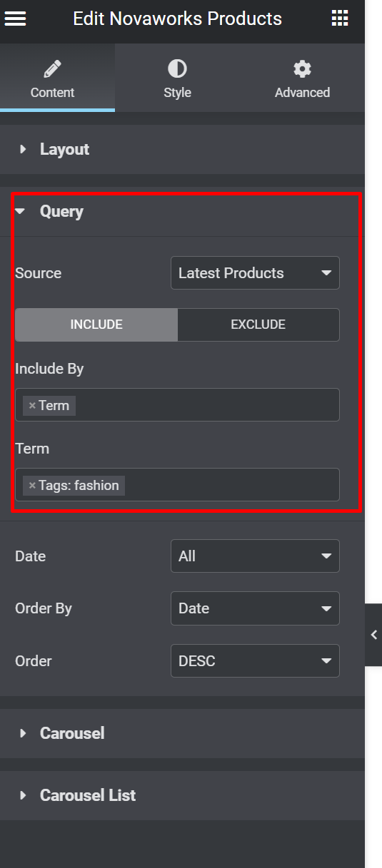Switch to INCLUDE mode
Screen dimensions: 382x868
tap(96, 325)
